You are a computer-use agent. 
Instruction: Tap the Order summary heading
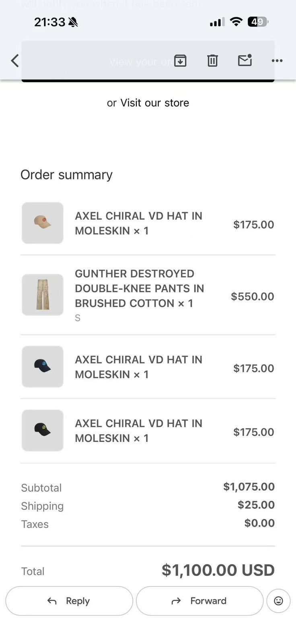coord(66,175)
